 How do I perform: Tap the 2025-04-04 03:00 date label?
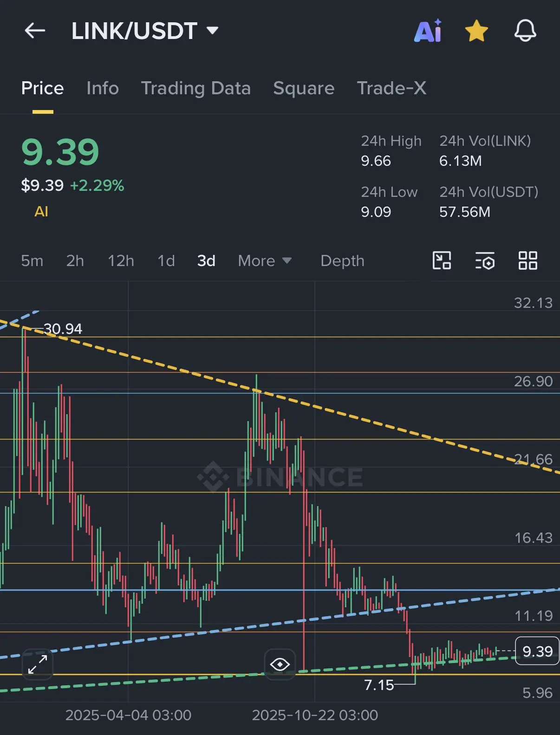coord(128,715)
